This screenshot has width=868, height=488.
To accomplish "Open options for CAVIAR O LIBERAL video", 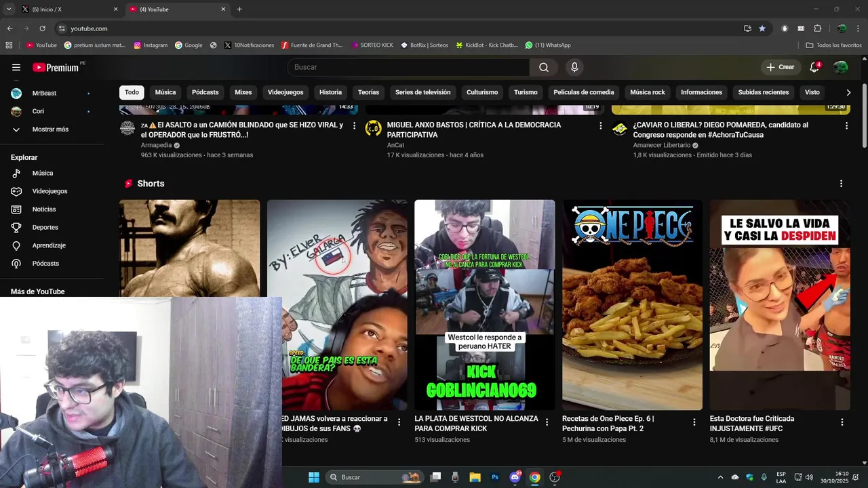I will tap(846, 125).
